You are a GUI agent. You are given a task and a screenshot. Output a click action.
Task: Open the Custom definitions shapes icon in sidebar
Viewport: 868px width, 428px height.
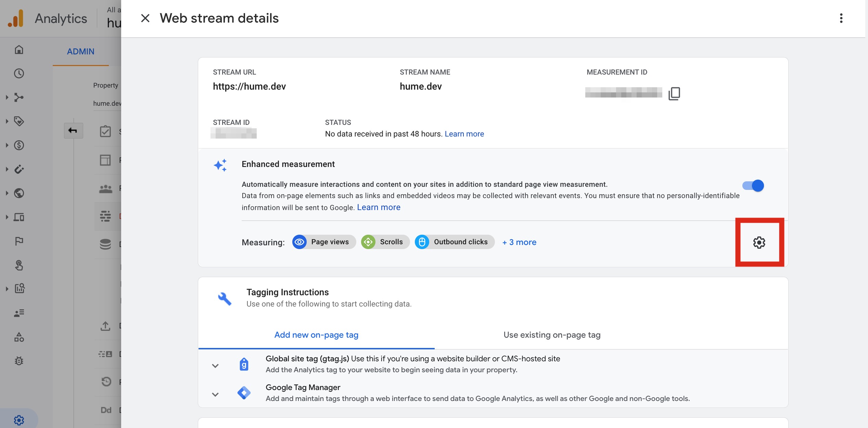click(x=19, y=337)
